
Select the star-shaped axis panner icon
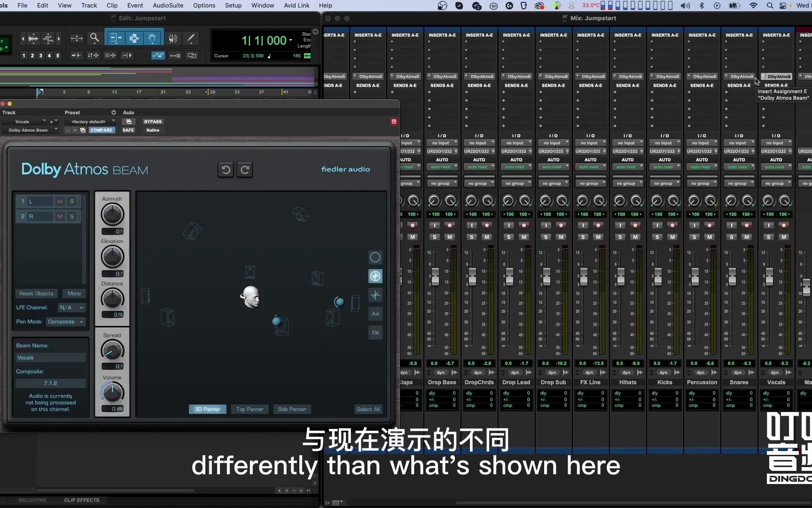coord(375,295)
